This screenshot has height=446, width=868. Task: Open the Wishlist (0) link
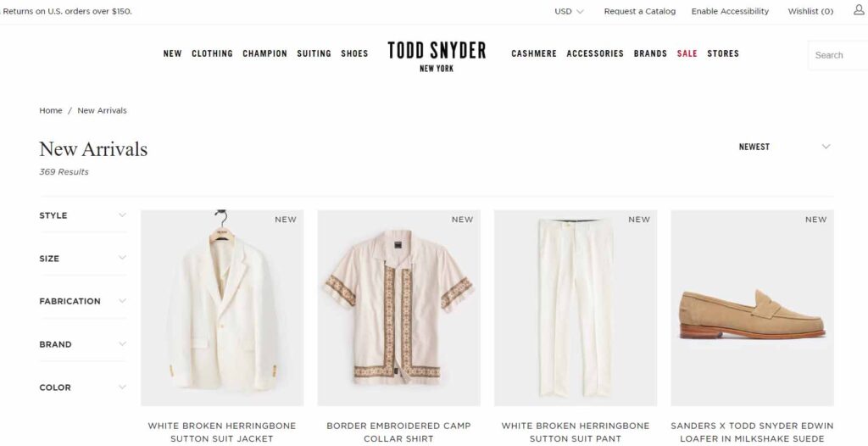(x=810, y=11)
